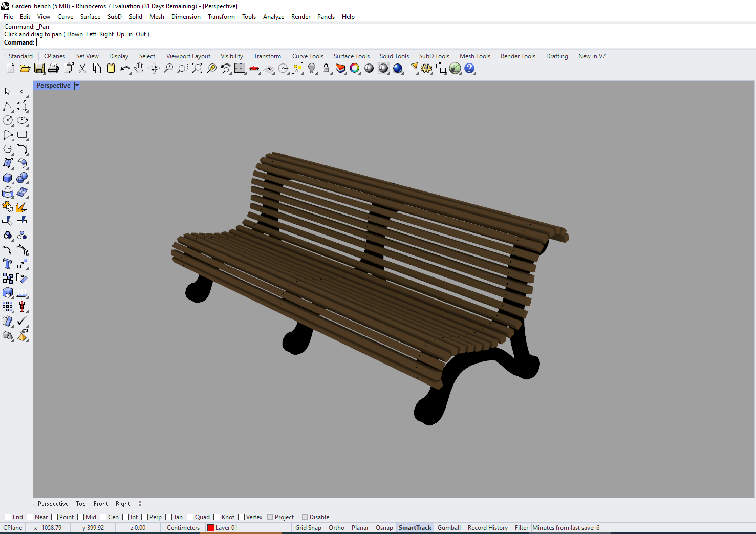756x534 pixels.
Task: Enable the End osnap checkbox
Action: tap(8, 517)
